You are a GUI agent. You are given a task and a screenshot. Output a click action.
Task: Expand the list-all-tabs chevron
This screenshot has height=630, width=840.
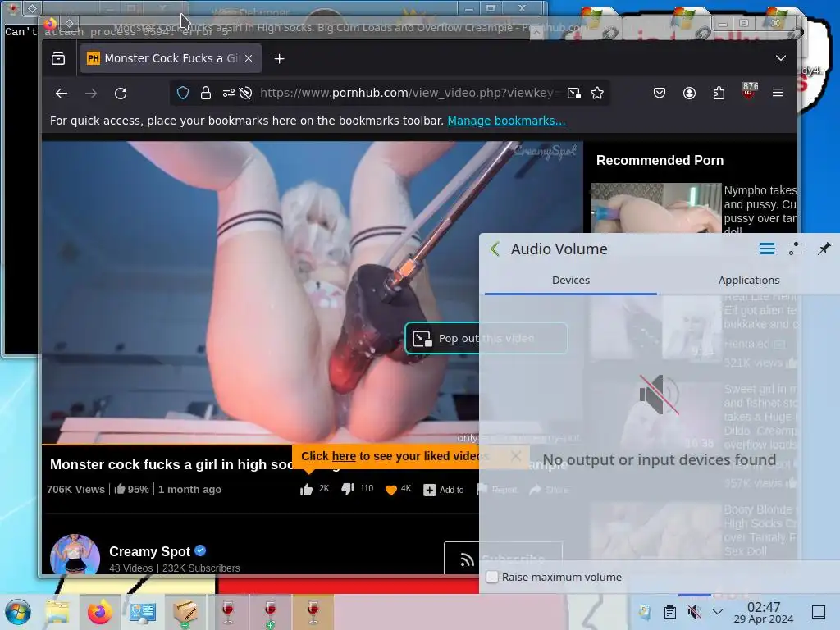(x=781, y=58)
